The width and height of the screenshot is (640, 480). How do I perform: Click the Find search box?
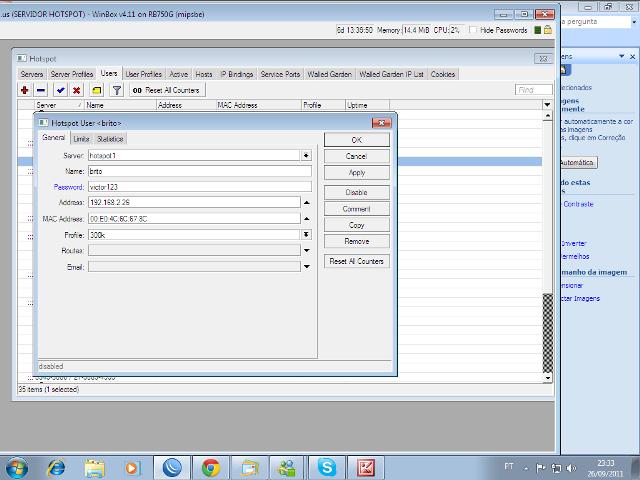pos(533,90)
